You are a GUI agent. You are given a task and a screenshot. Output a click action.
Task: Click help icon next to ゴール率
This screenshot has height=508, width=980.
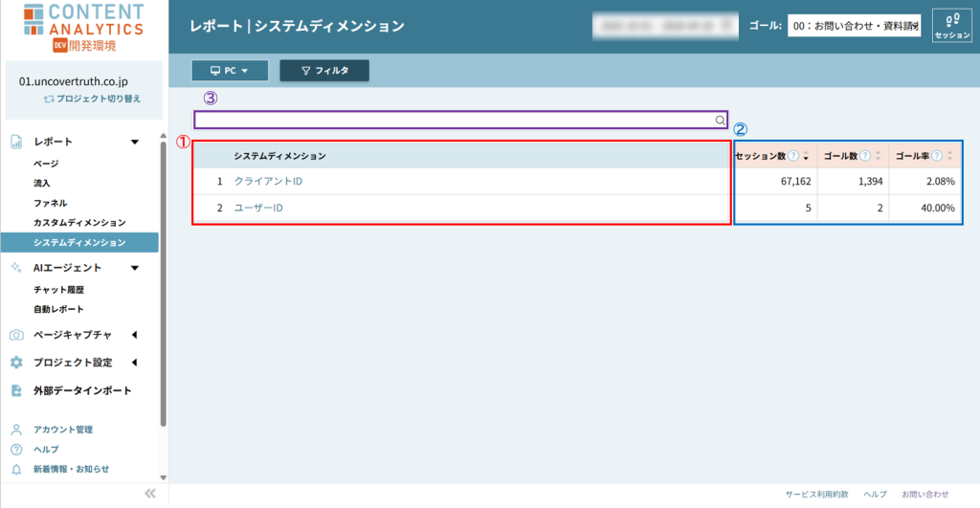coord(937,156)
